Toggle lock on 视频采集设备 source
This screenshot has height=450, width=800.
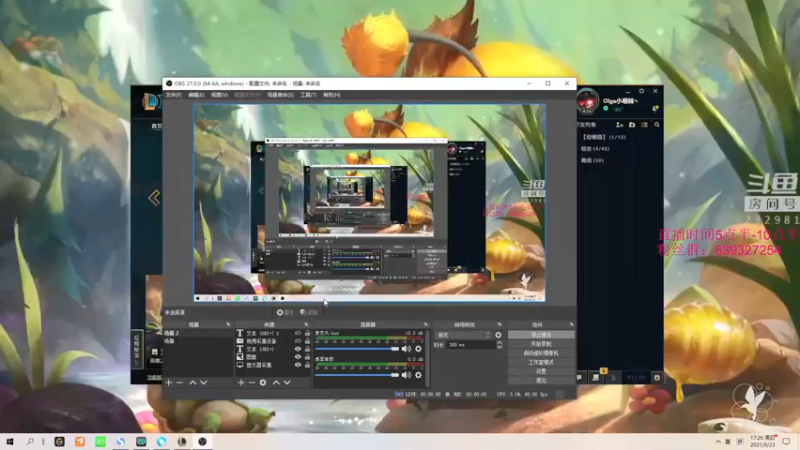pyautogui.click(x=307, y=341)
